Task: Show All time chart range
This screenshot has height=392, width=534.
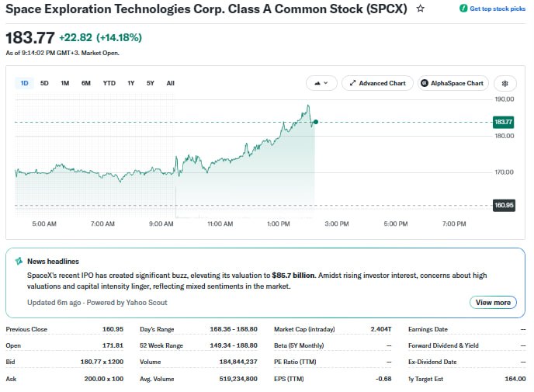Action: coord(170,83)
